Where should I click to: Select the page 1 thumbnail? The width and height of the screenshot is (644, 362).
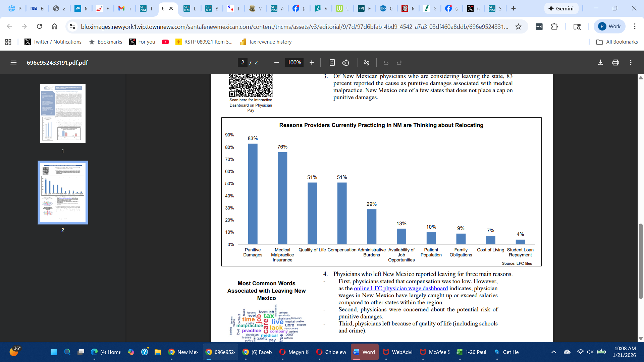coord(63,113)
